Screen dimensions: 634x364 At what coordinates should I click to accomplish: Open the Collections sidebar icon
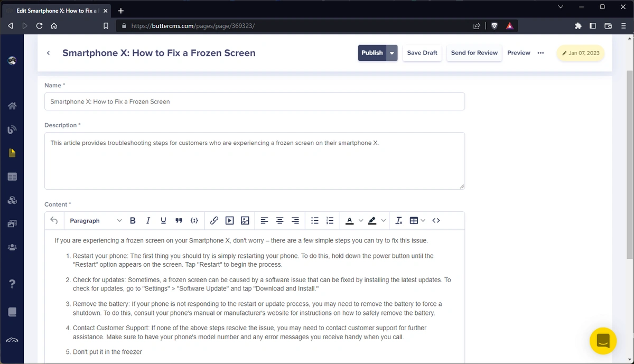(12, 176)
